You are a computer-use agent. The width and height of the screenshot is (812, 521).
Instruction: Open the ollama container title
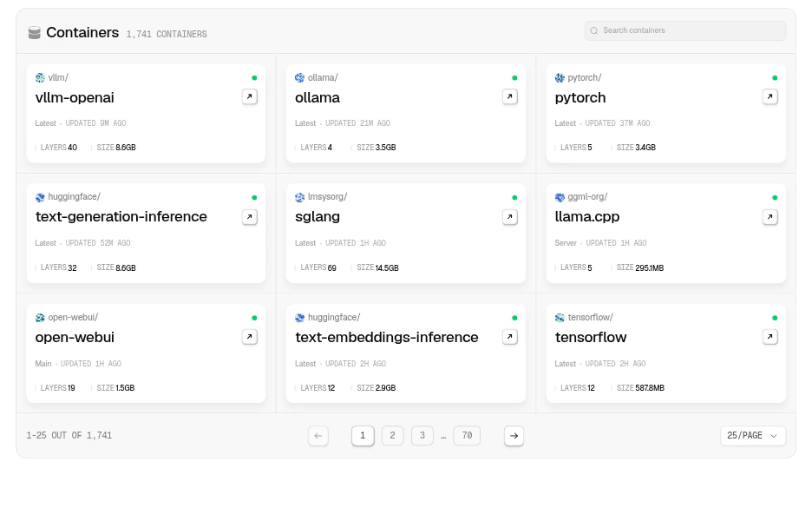click(x=318, y=97)
